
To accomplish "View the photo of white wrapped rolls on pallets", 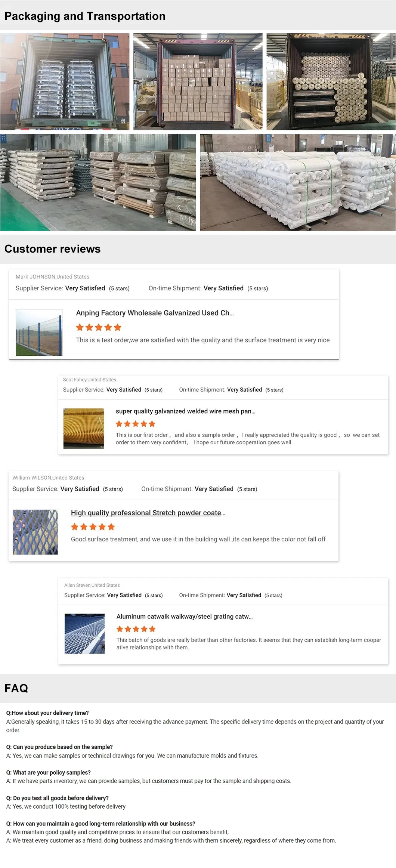I will pos(297,182).
